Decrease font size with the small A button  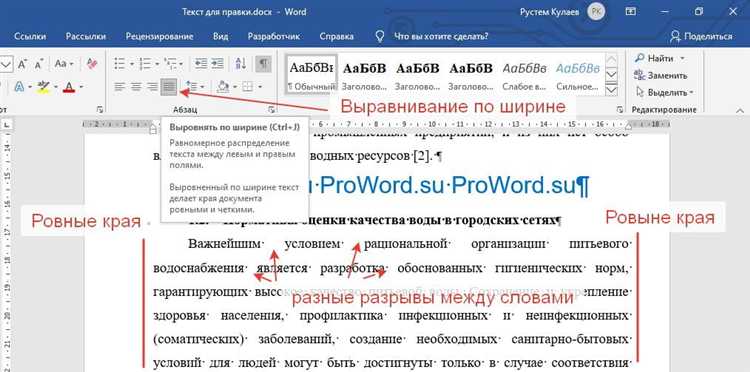click(x=38, y=64)
